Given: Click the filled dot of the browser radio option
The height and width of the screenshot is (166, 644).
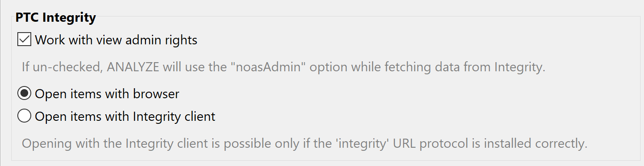Looking at the screenshot, I should point(24,93).
